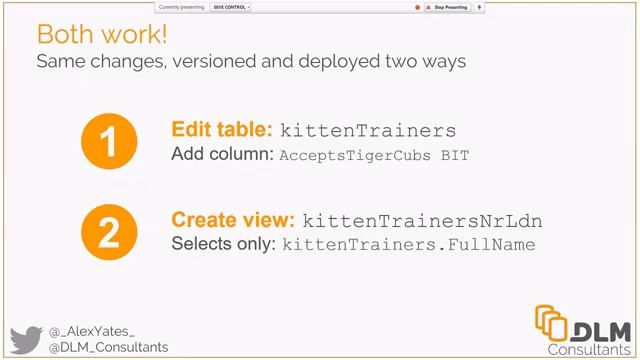Click 'kittenTrainers.FullName' code text
The width and height of the screenshot is (640, 360).
coord(409,245)
